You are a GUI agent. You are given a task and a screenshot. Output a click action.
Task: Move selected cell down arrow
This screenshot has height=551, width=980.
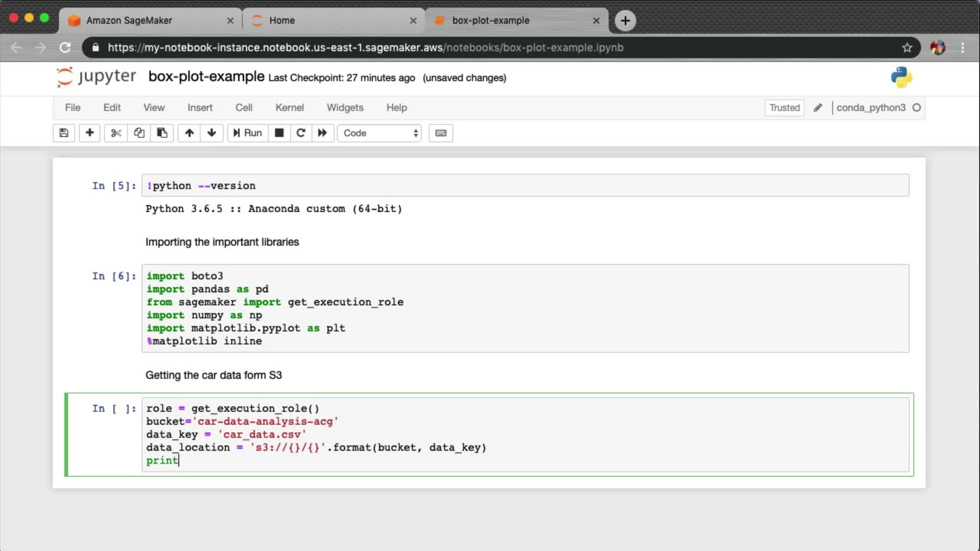tap(212, 133)
